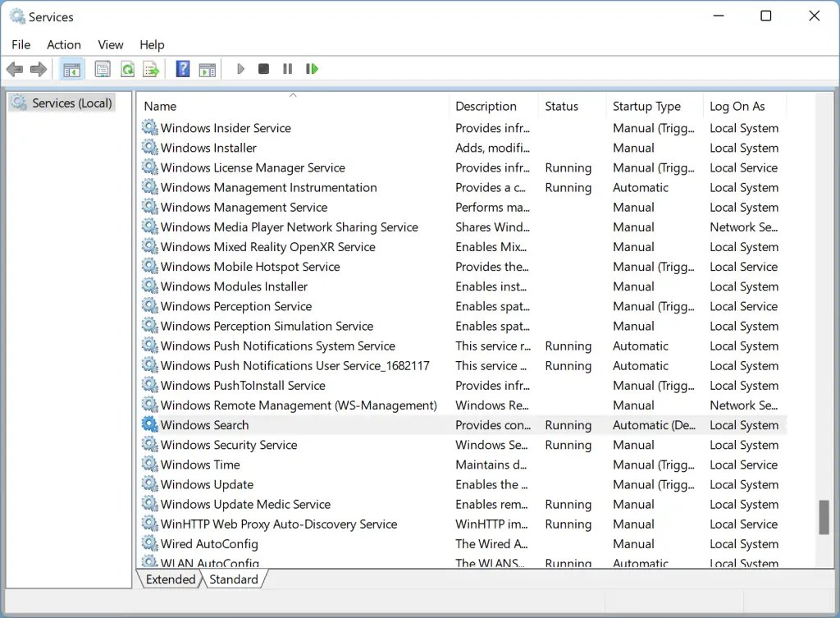Click gear icon beside Windows Update
840x618 pixels.
pyautogui.click(x=150, y=484)
